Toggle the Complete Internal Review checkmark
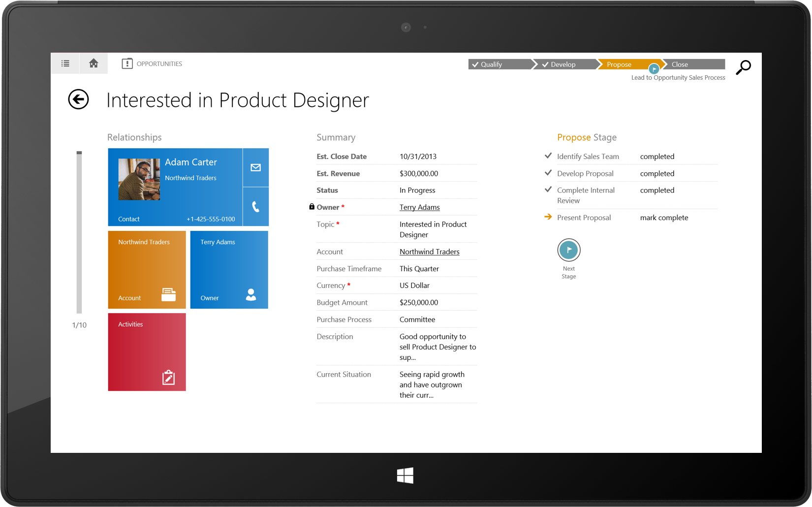Image resolution: width=812 pixels, height=507 pixels. tap(548, 190)
